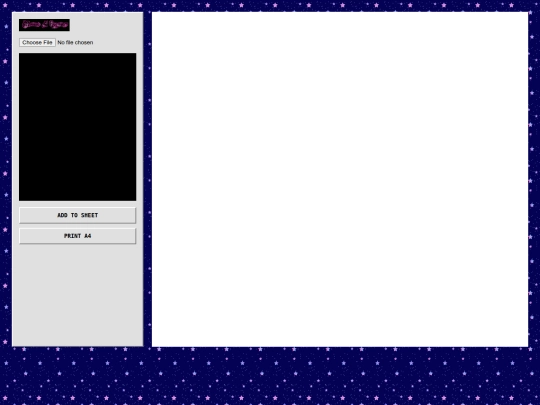Click the black image preview area
The width and height of the screenshot is (540, 405).
(x=77, y=127)
